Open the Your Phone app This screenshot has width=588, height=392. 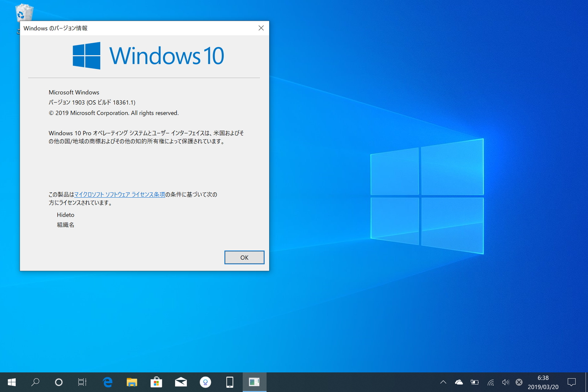[230, 382]
